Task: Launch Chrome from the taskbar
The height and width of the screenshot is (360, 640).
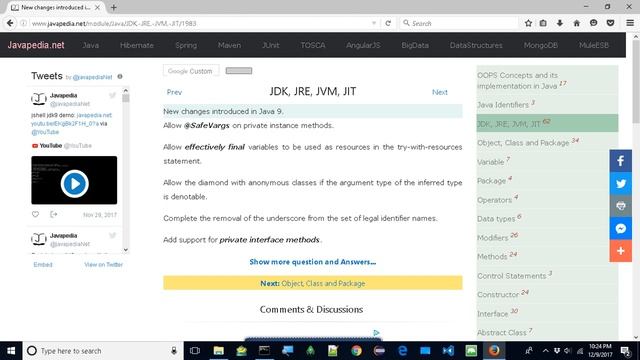Action: click(356, 351)
